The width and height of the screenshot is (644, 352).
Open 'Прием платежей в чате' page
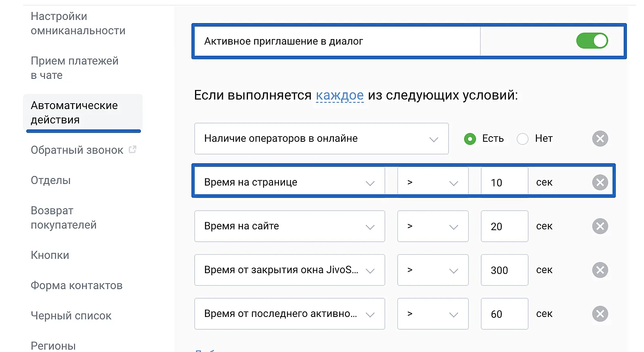pos(74,68)
